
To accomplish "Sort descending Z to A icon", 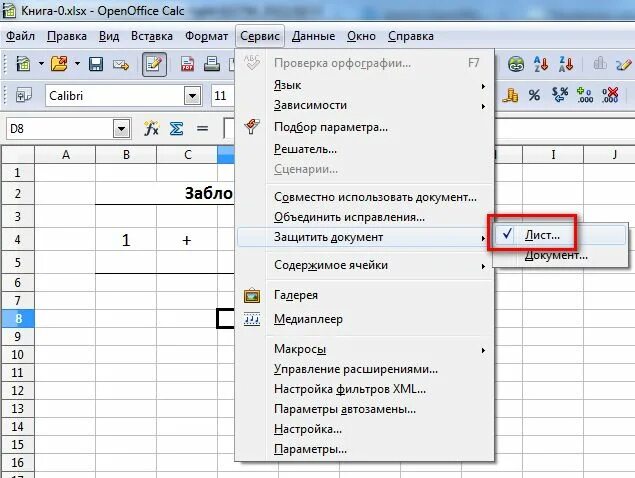I will pos(566,64).
